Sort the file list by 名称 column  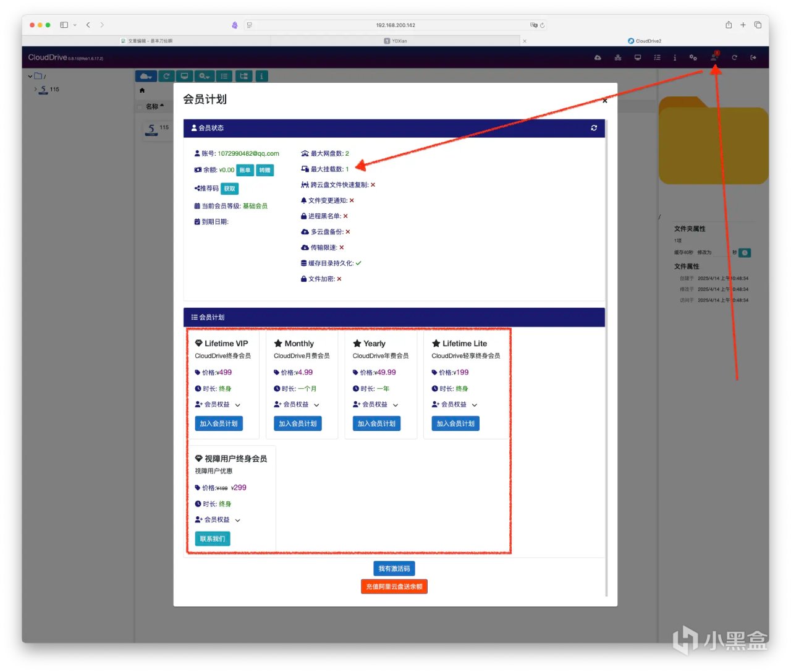(x=154, y=106)
